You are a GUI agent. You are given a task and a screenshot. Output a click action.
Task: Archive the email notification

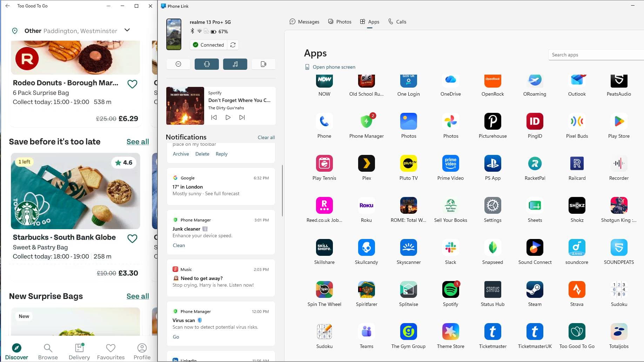click(181, 154)
